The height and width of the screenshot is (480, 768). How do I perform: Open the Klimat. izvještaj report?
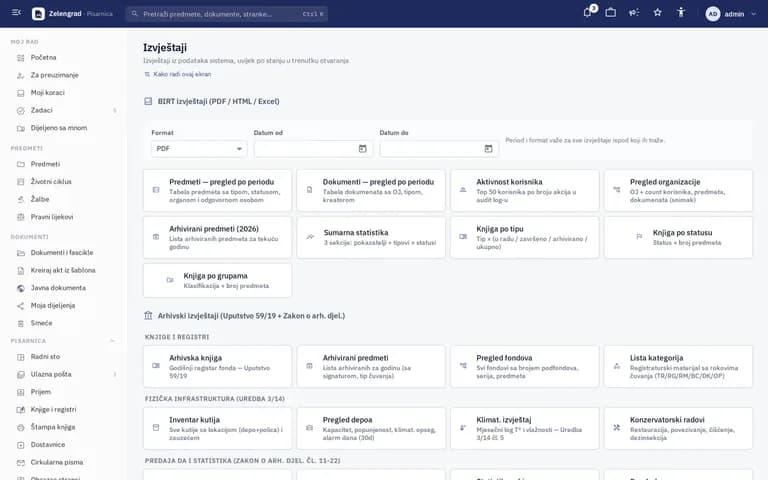coord(525,429)
